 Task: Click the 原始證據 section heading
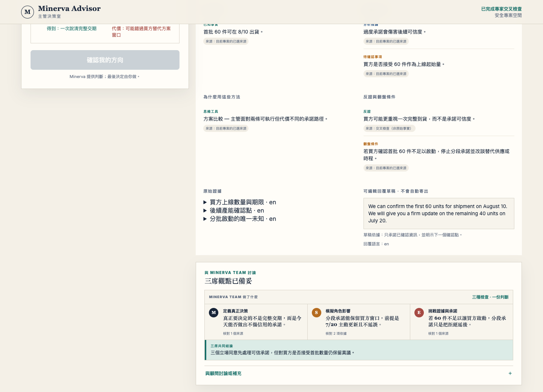(213, 191)
